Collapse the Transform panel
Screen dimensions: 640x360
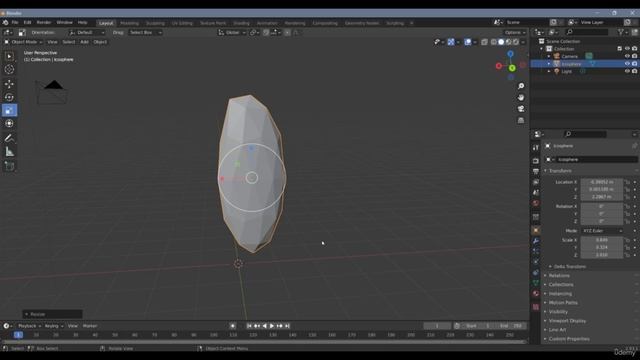pyautogui.click(x=560, y=171)
